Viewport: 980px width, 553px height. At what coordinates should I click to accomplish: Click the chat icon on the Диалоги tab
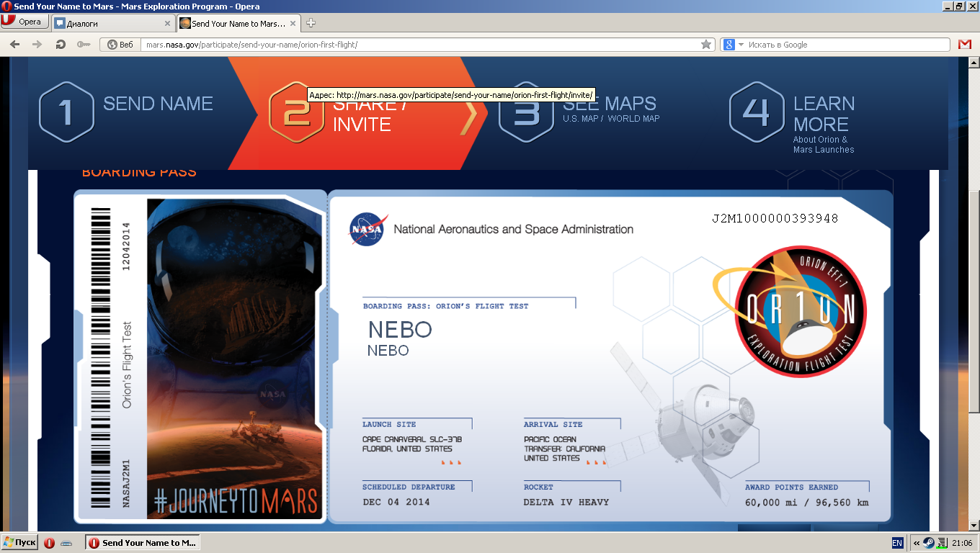(60, 23)
